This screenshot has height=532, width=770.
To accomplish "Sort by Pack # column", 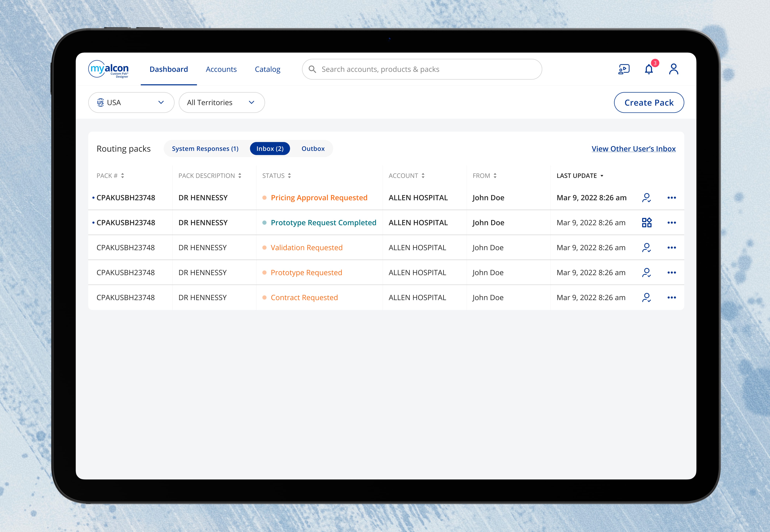I will click(110, 176).
